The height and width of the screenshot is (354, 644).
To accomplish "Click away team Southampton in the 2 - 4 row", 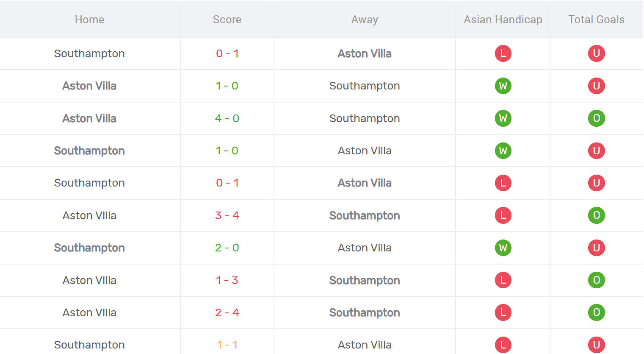I will pyautogui.click(x=365, y=312).
